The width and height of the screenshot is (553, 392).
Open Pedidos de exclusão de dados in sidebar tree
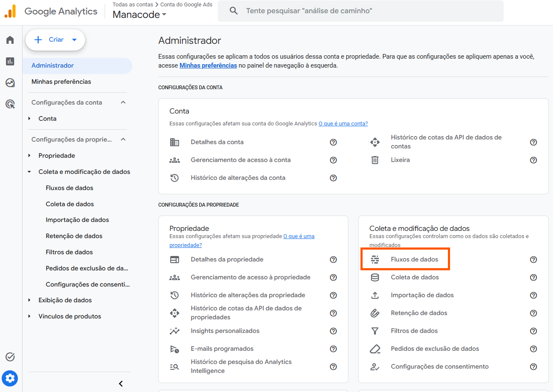pyautogui.click(x=87, y=268)
